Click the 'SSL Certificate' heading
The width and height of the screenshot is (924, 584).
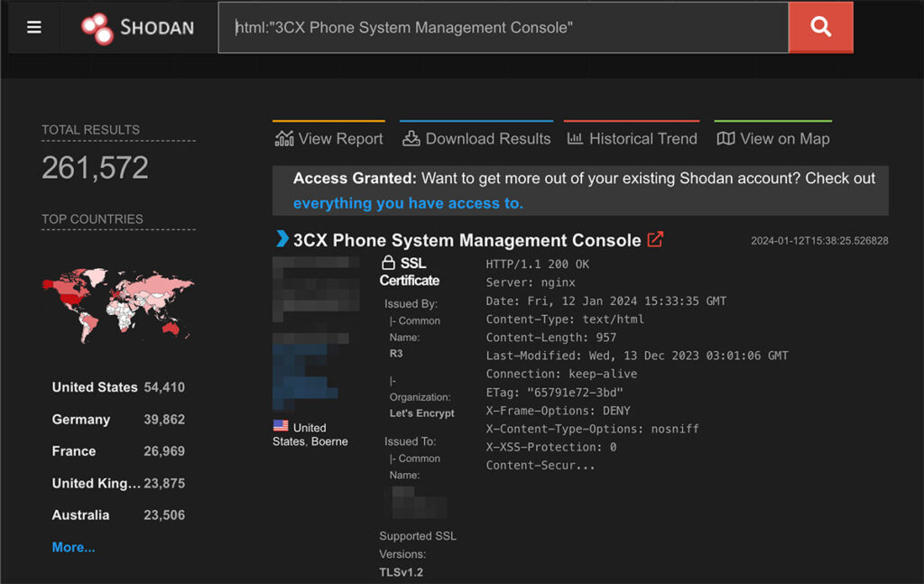(410, 272)
